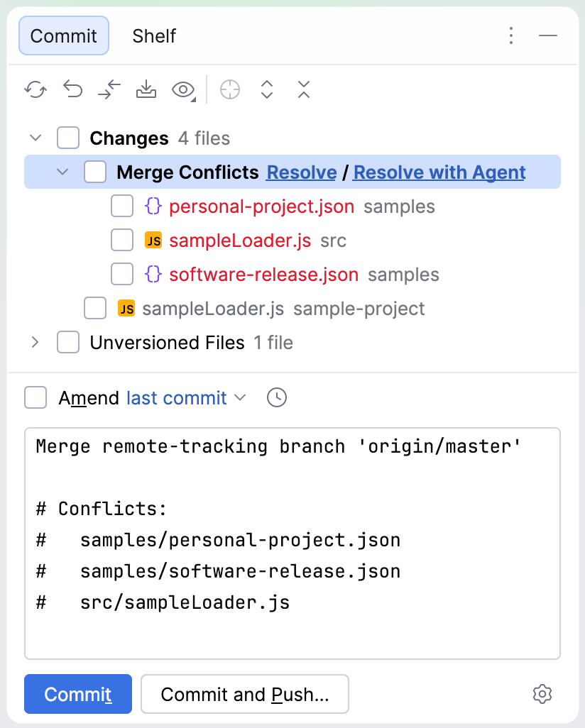Click the Changes 4 files label

[x=160, y=138]
